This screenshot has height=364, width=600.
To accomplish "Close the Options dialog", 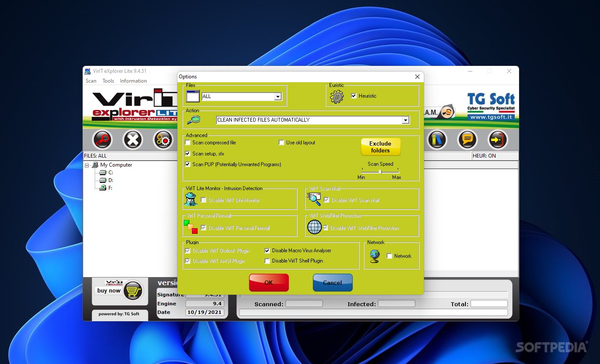I will 417,77.
